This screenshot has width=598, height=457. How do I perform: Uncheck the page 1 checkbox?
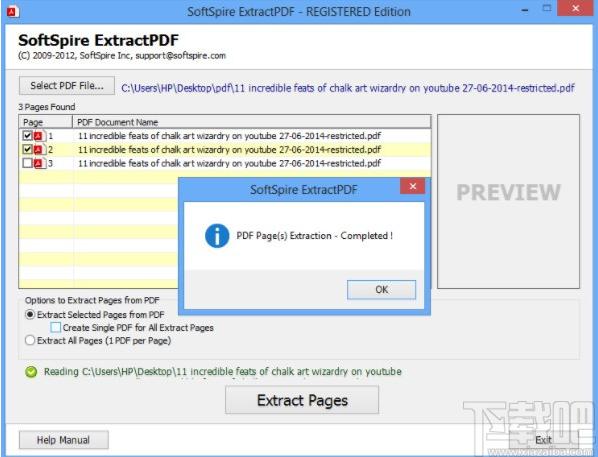point(27,136)
